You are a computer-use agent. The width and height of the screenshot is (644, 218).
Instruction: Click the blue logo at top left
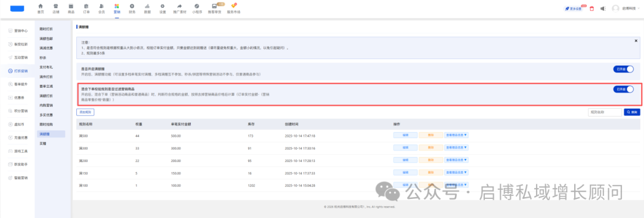pos(17,8)
